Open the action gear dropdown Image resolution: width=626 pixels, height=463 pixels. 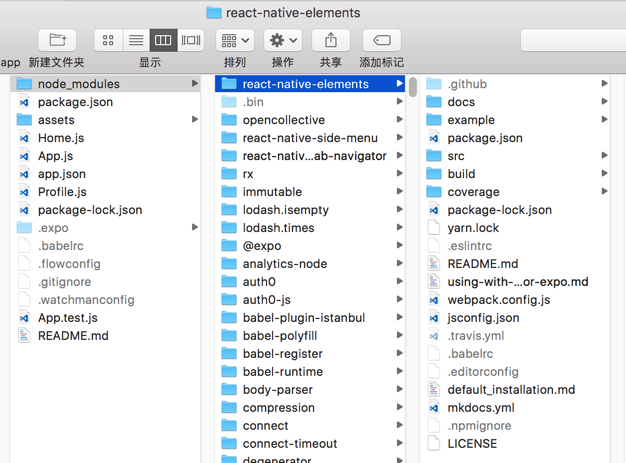coord(283,40)
